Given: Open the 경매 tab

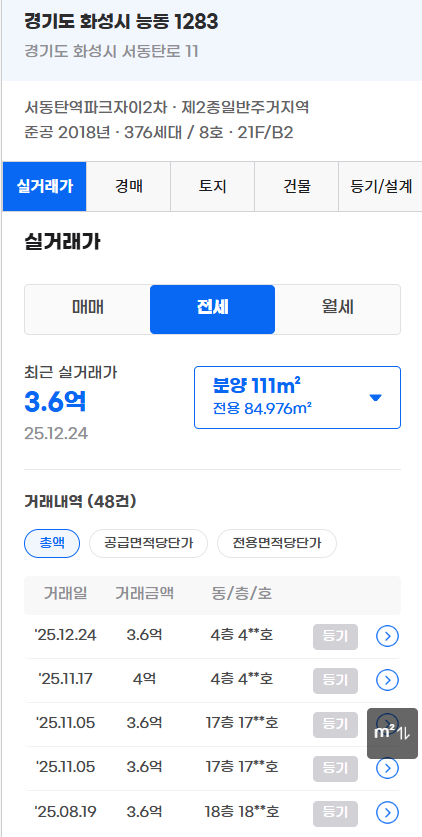Looking at the screenshot, I should click(129, 186).
